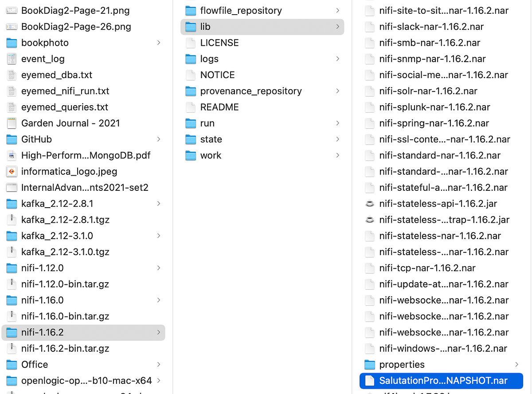Click the event_log file icon

[x=12, y=59]
